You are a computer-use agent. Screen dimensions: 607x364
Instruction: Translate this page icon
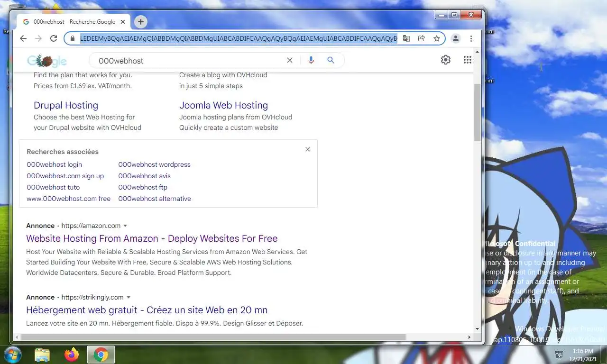click(406, 38)
